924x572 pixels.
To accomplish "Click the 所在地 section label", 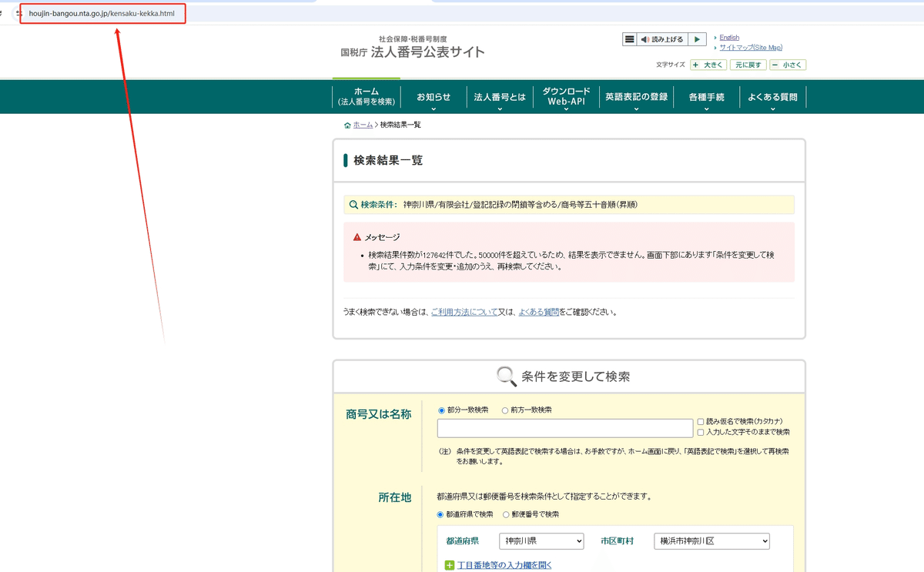I will click(x=394, y=498).
